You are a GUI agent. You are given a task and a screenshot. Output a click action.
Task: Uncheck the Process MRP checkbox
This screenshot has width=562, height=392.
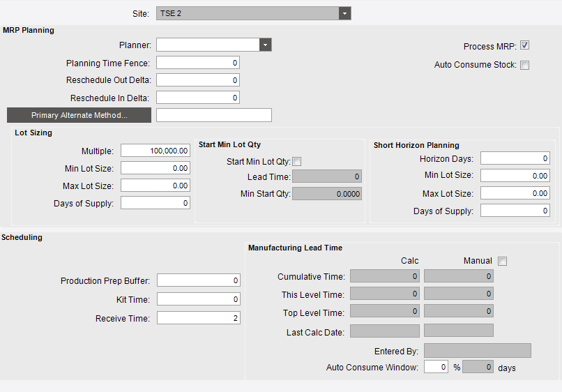coord(525,46)
